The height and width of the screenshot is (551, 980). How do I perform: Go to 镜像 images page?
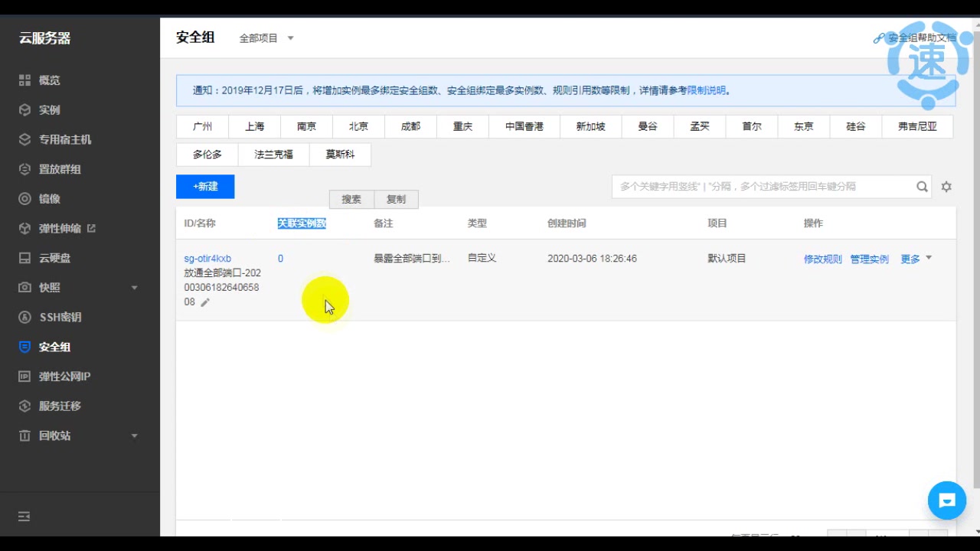pyautogui.click(x=50, y=199)
